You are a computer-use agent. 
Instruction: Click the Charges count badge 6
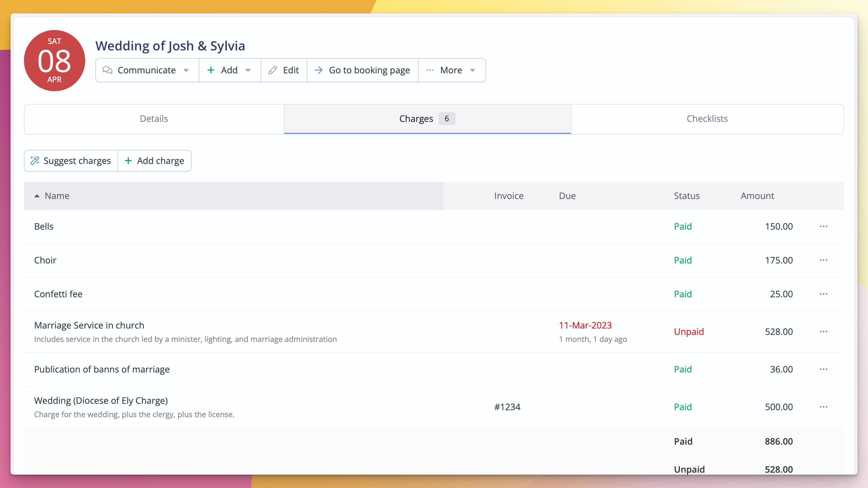447,119
